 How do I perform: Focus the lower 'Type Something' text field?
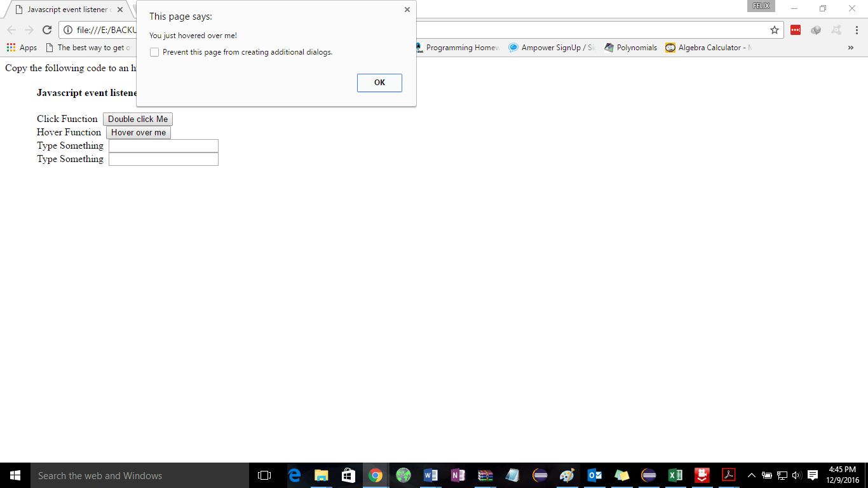coord(163,159)
